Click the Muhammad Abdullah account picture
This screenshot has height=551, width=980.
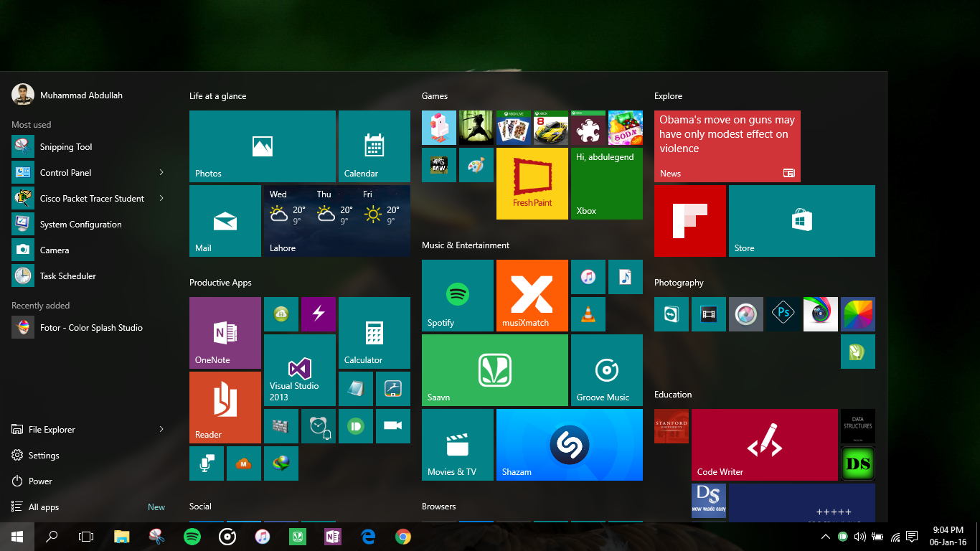pos(22,94)
